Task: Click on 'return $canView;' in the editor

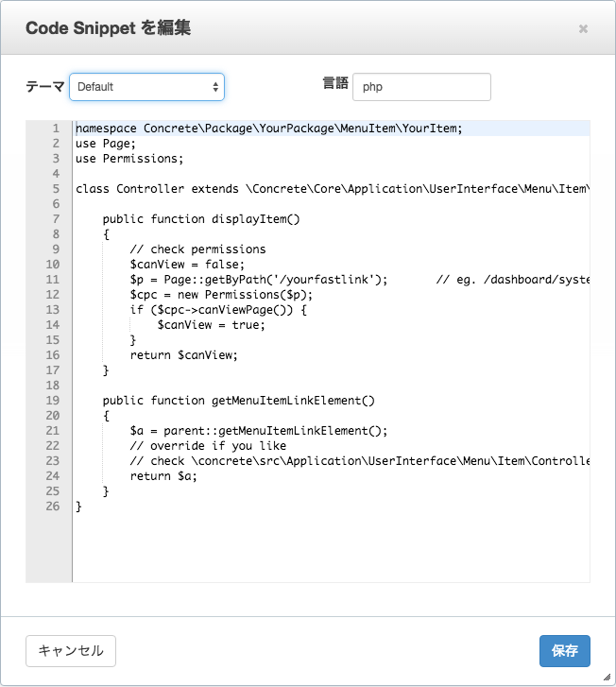Action: (183, 355)
